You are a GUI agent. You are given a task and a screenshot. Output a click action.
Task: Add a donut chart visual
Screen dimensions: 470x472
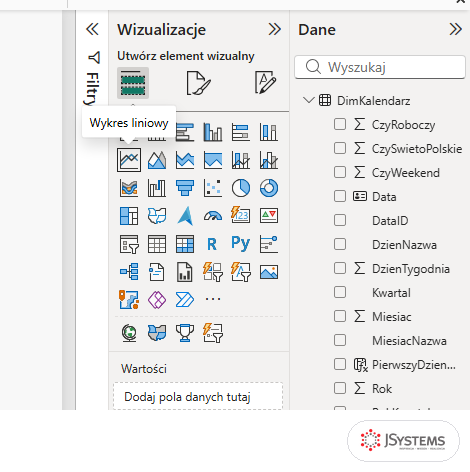(x=269, y=188)
